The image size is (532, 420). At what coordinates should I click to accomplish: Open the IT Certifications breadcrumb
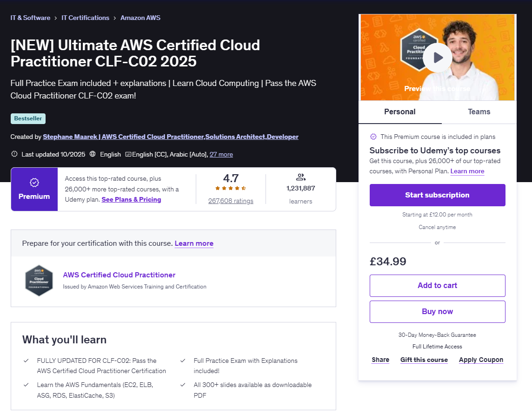[85, 18]
